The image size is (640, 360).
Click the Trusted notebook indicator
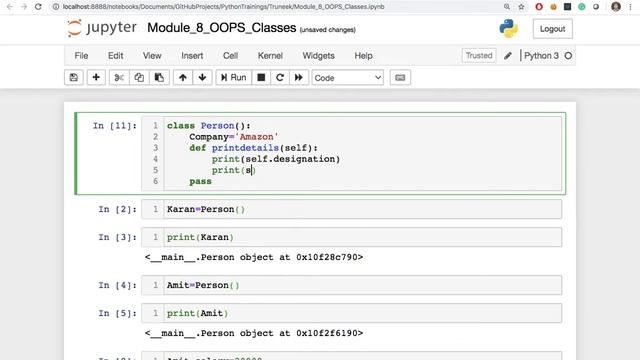pyautogui.click(x=479, y=55)
